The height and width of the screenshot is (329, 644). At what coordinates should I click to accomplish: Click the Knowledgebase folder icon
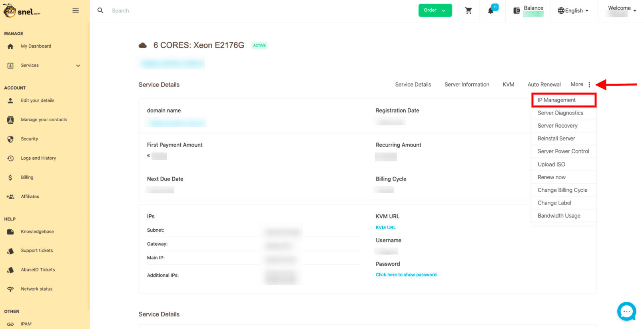pos(10,232)
